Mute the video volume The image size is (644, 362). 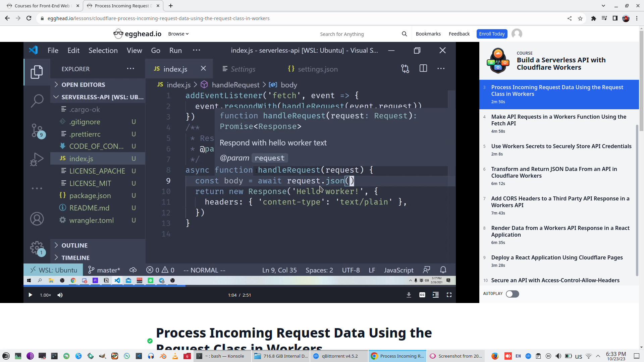(60, 295)
